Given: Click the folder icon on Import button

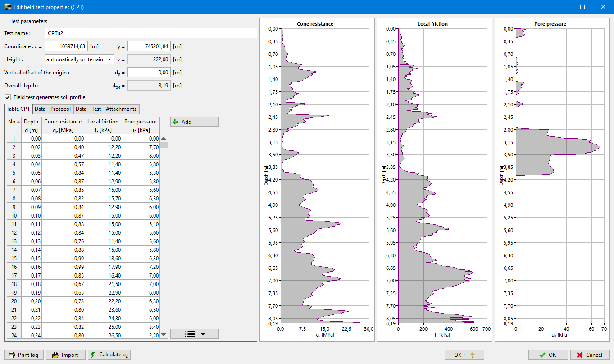Looking at the screenshot, I should pos(55,355).
